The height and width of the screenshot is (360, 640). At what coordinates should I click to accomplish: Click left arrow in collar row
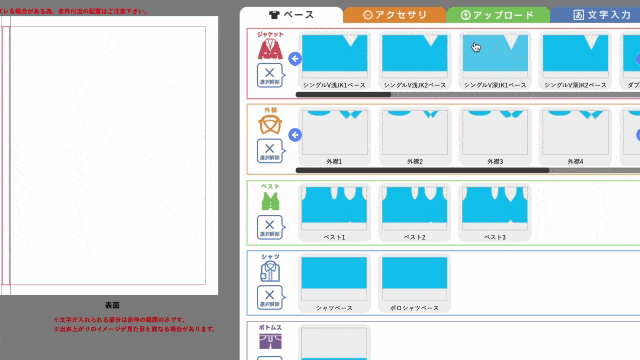[295, 135]
